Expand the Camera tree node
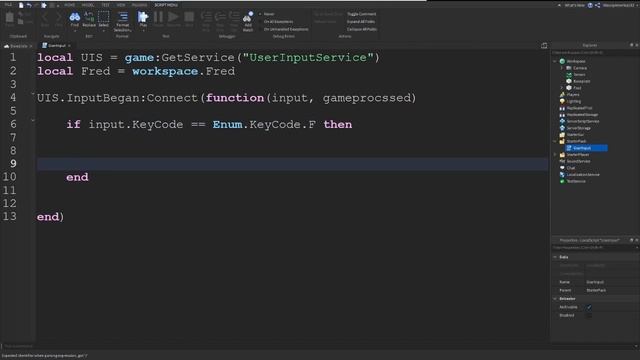The image size is (640, 360). tap(562, 68)
